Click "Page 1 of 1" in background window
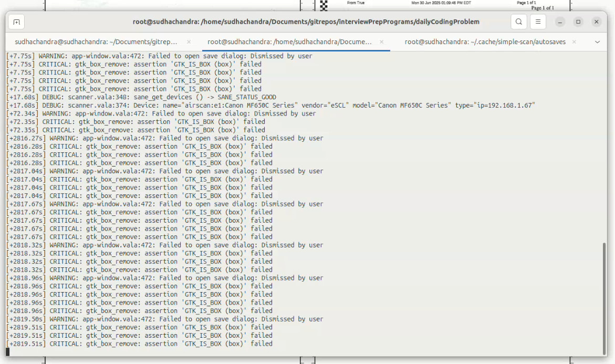This screenshot has width=615, height=364. click(x=543, y=8)
